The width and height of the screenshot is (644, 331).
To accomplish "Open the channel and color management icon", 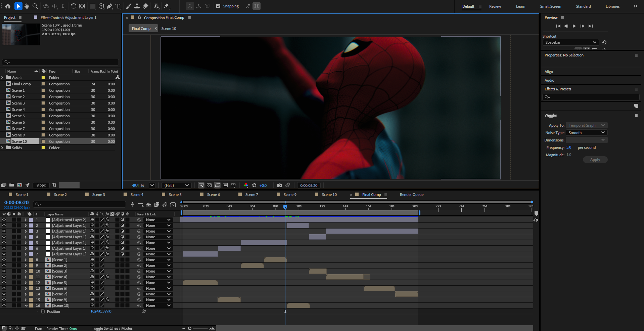I will coord(246,185).
